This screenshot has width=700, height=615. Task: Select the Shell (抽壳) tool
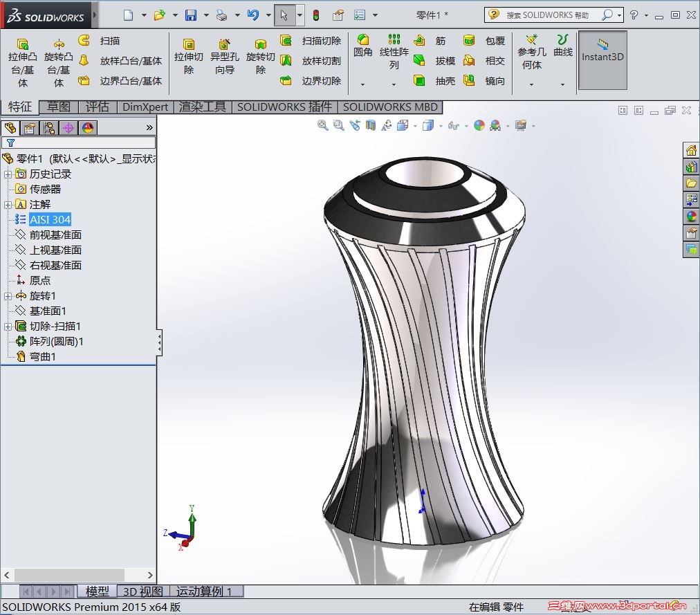(x=434, y=81)
